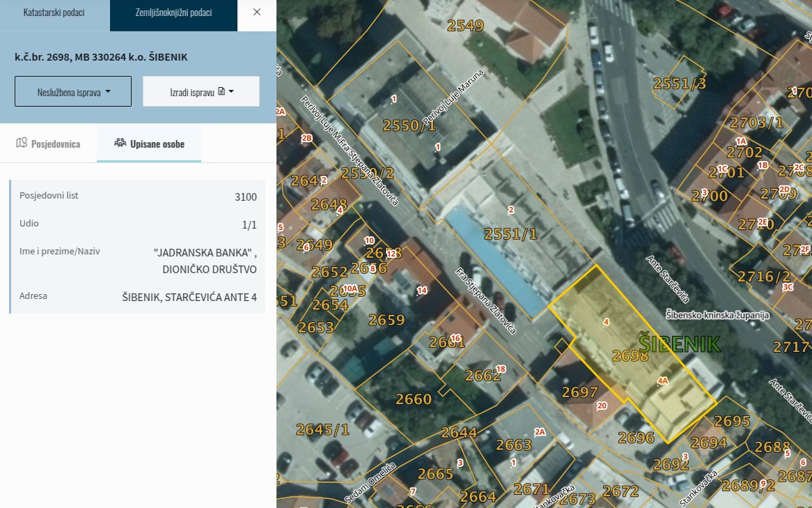Select the Posjedovnica tab
This screenshot has height=508, width=812.
pos(48,144)
